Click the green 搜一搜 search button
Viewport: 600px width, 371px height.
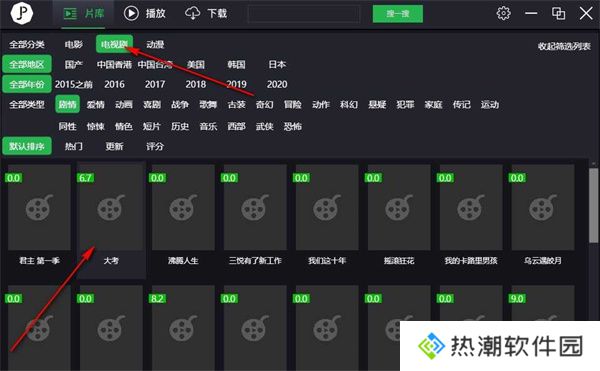pyautogui.click(x=398, y=14)
